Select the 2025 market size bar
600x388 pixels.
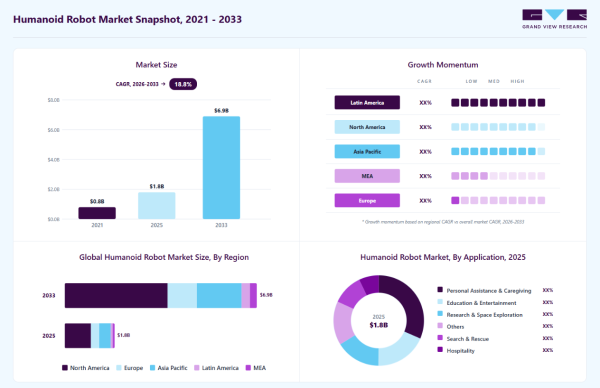tap(157, 205)
